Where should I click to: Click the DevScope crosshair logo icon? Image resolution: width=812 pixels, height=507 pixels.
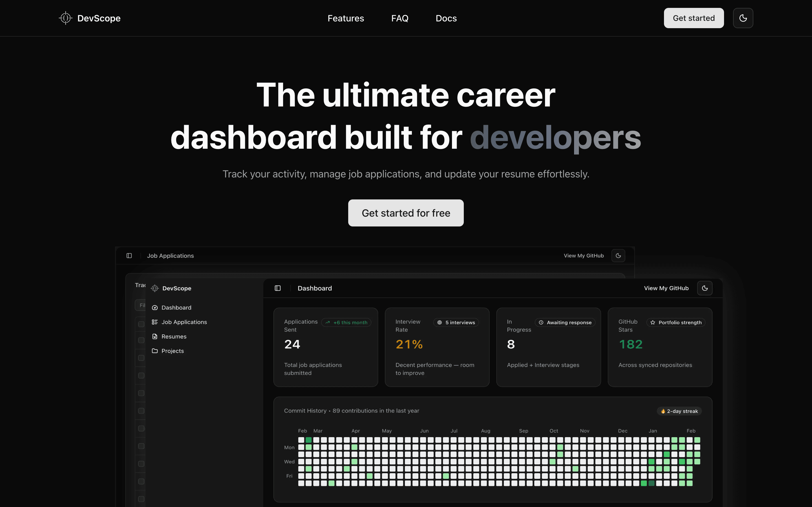tap(65, 18)
